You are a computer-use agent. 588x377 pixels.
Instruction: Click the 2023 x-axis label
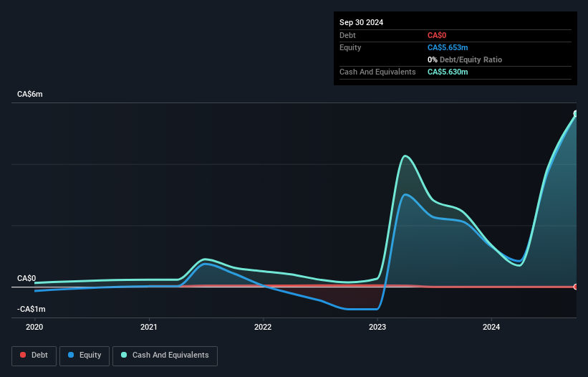[x=377, y=327]
